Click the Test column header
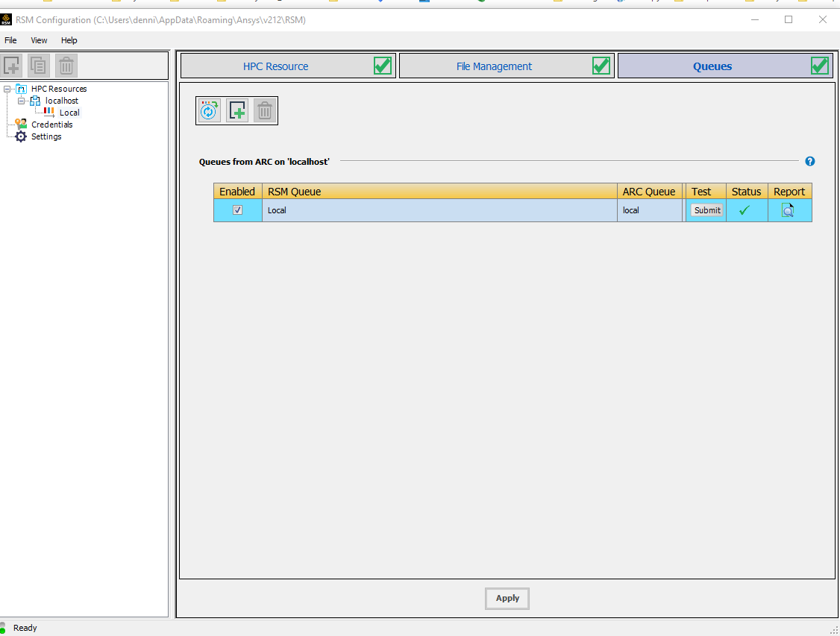Viewport: 840px width, 636px height. (x=706, y=191)
